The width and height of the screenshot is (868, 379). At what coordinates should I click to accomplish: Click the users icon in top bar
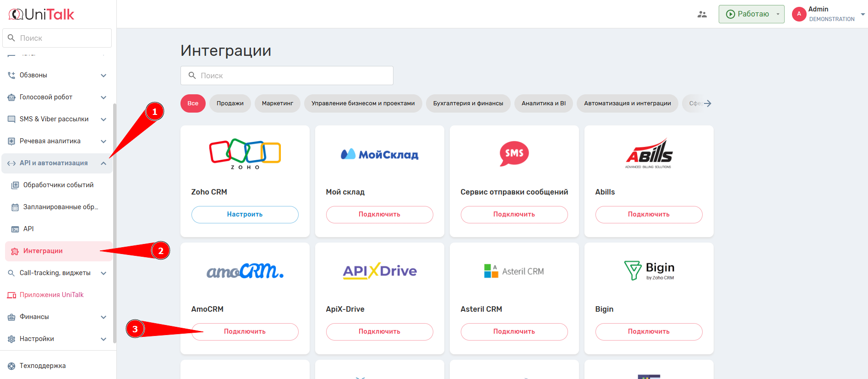(x=702, y=14)
